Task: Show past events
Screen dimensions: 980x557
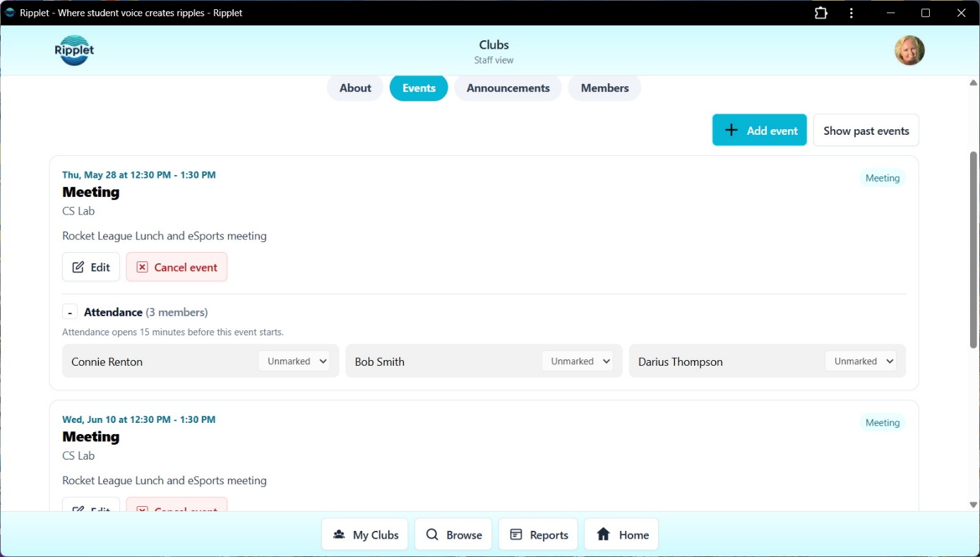Action: [866, 130]
